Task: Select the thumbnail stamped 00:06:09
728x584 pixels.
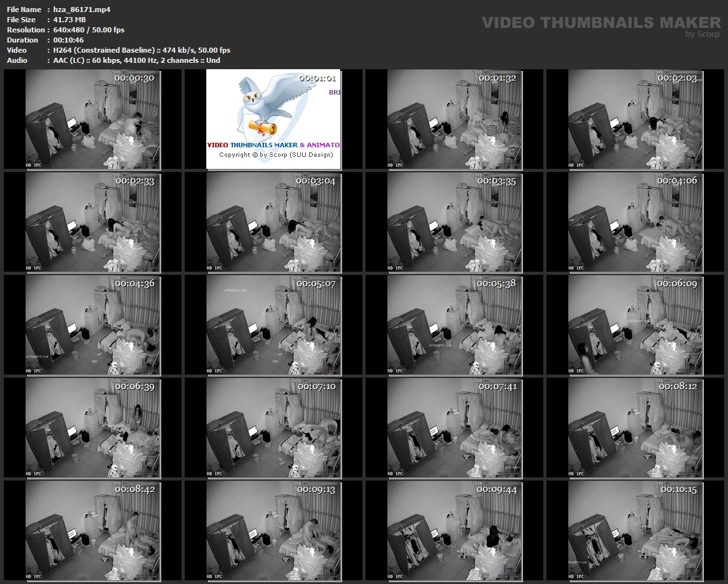Action: 635,324
